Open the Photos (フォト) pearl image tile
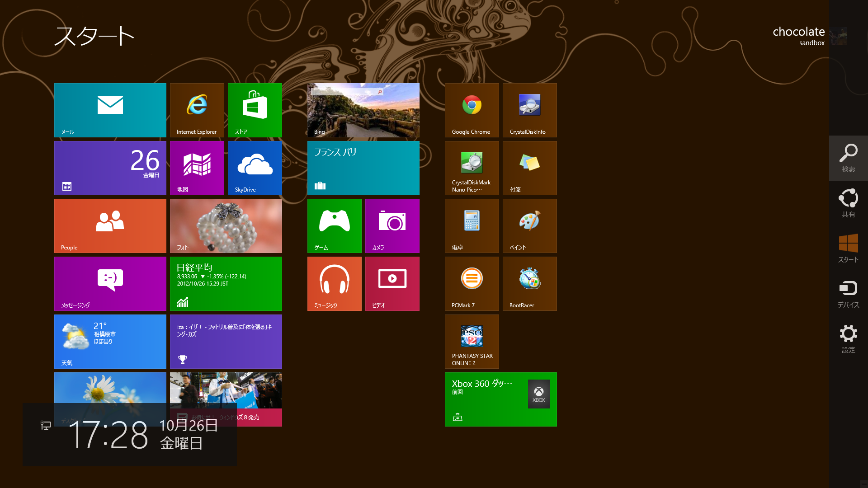Screen dimensions: 868x488 (226, 225)
